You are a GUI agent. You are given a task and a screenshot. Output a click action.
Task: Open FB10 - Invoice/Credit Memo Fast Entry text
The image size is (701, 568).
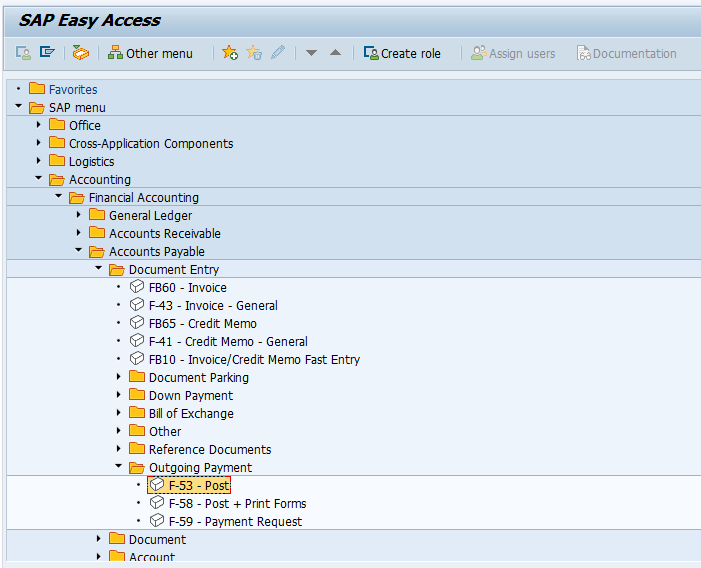pyautogui.click(x=254, y=360)
